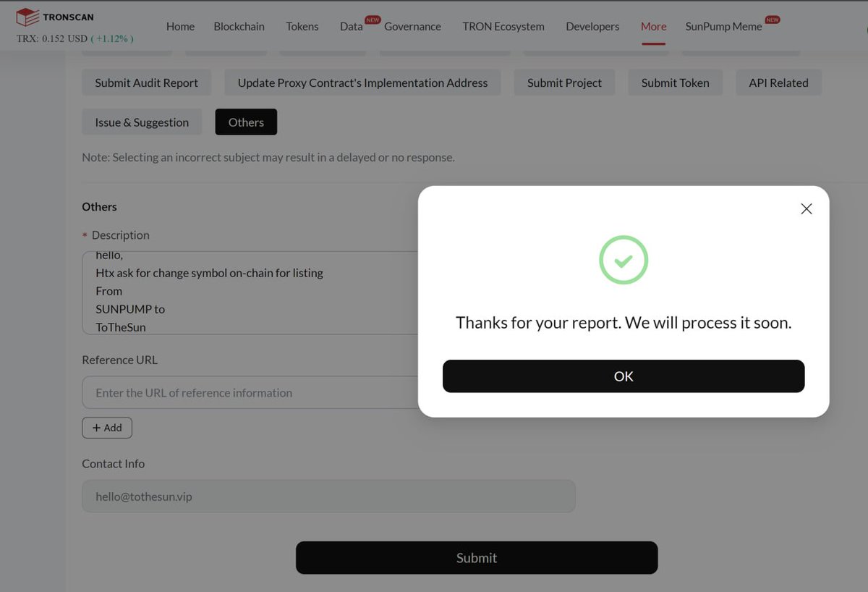Click the green checkmark success icon

point(624,260)
